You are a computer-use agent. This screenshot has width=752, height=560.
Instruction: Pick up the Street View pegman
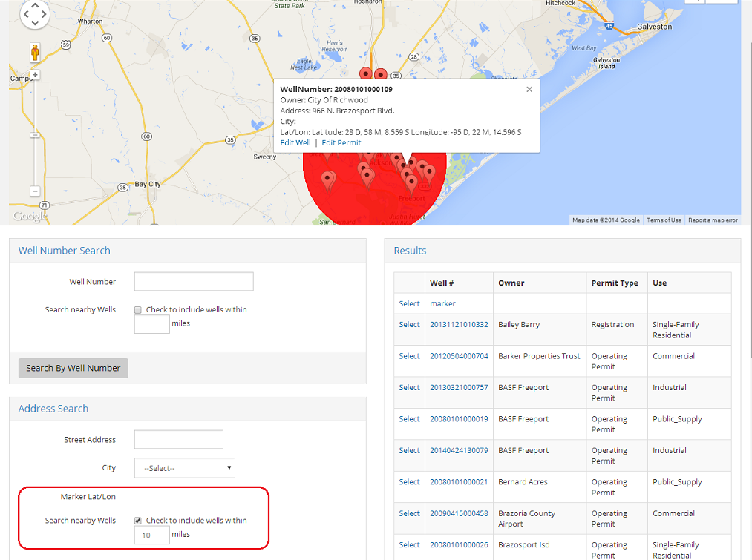point(35,52)
